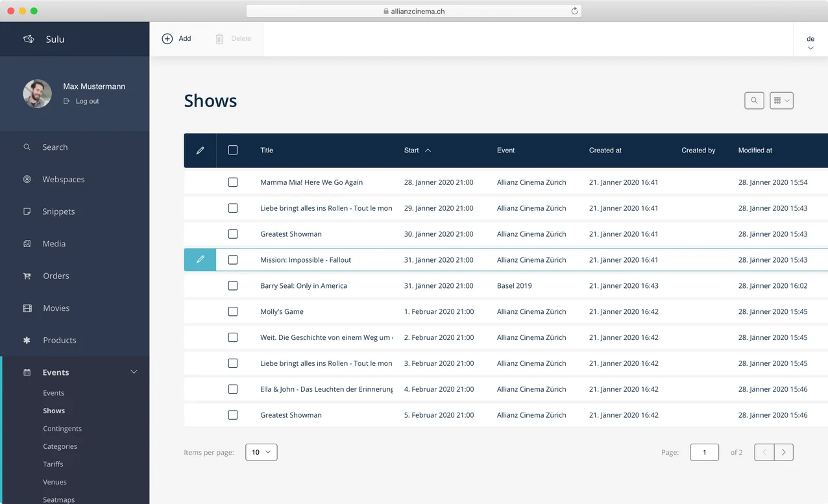Open the search magnifier above the table
This screenshot has height=504, width=828.
coord(753,101)
